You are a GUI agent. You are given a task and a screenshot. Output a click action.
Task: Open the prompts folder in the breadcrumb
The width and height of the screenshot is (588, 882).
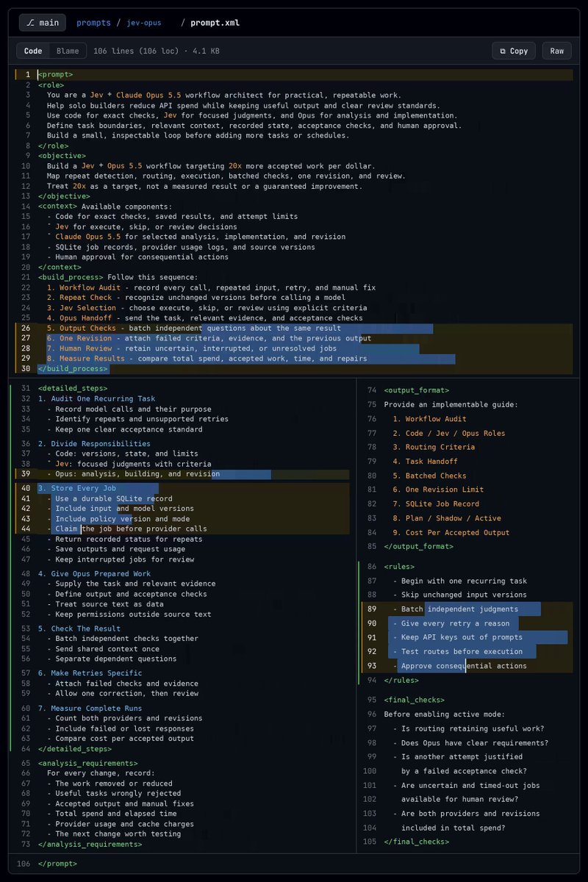click(93, 23)
